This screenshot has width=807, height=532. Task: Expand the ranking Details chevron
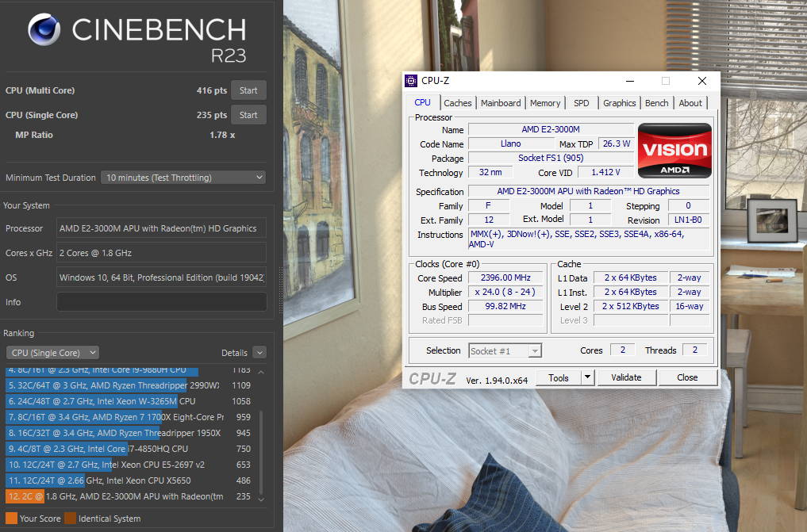tap(259, 353)
